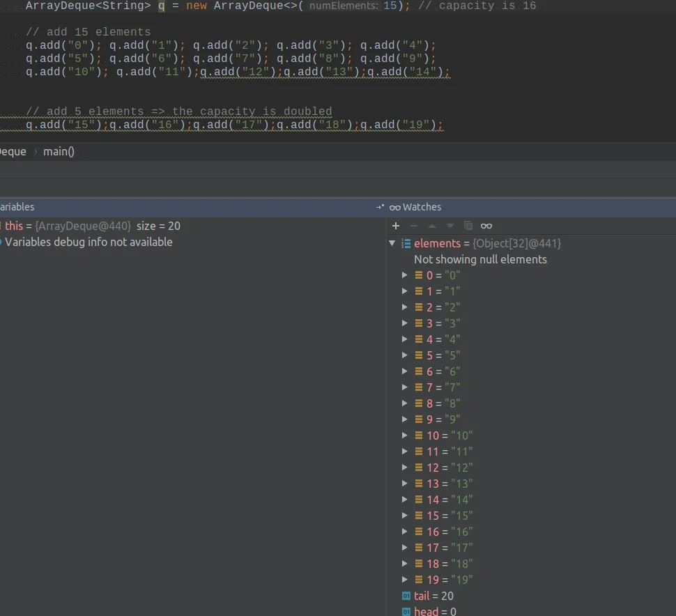676x616 pixels.
Task: Move watch down with the arrow icon
Action: point(450,226)
